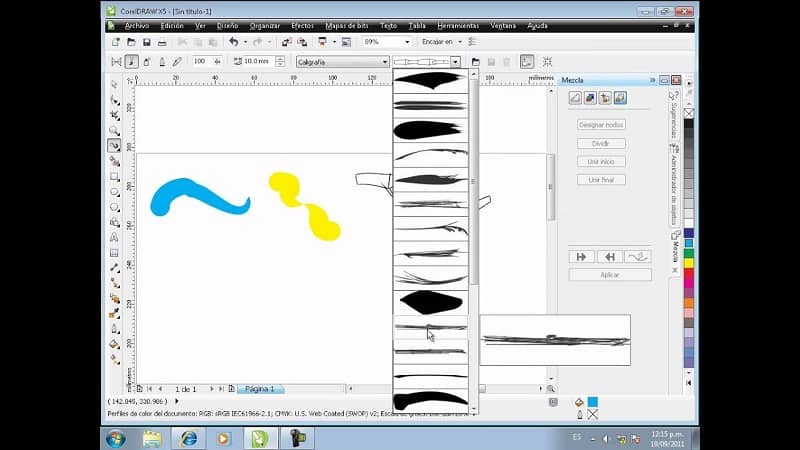Open the Edición menu
Image resolution: width=800 pixels, height=450 pixels.
[172, 26]
